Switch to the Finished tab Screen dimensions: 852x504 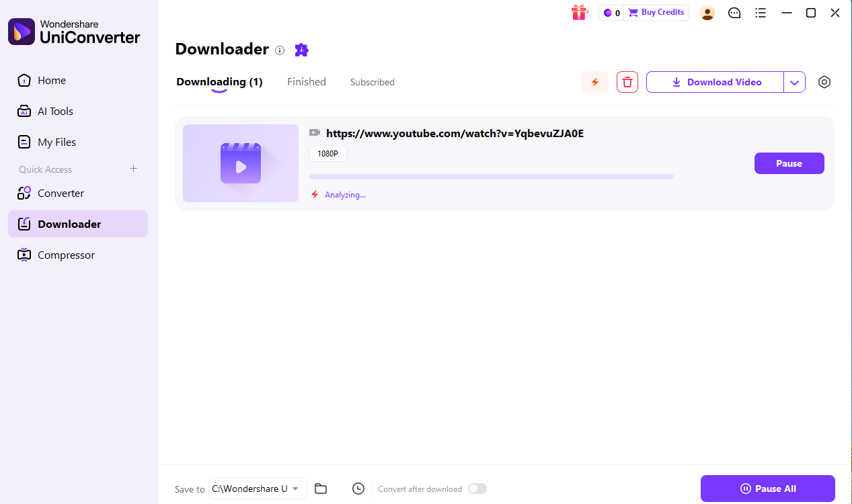pos(307,82)
